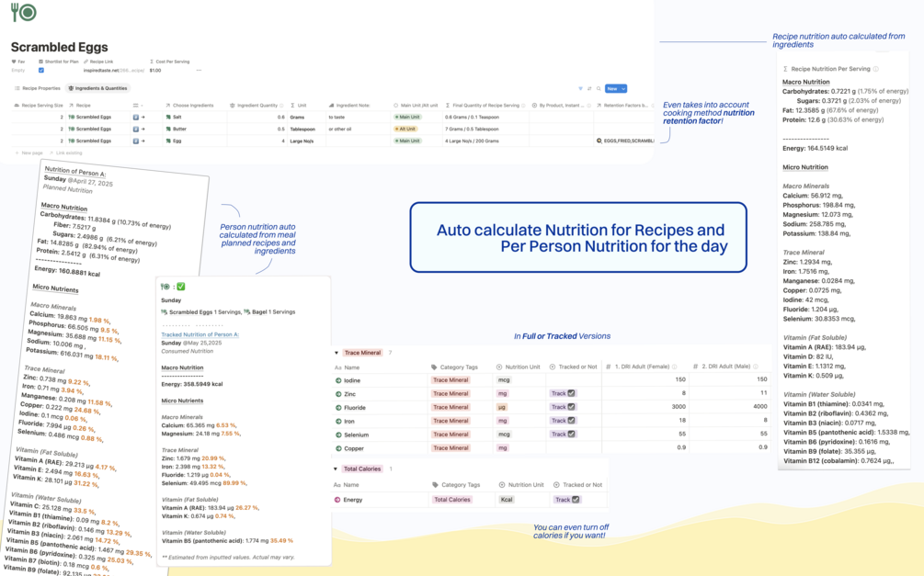Open the filter icon in the ingredients table

click(x=580, y=88)
